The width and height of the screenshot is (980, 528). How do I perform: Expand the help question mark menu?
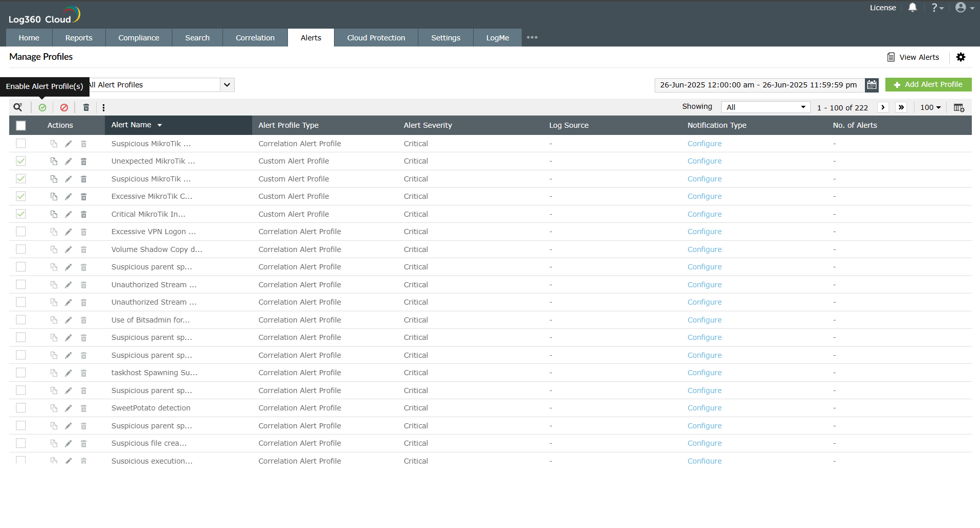click(x=937, y=8)
